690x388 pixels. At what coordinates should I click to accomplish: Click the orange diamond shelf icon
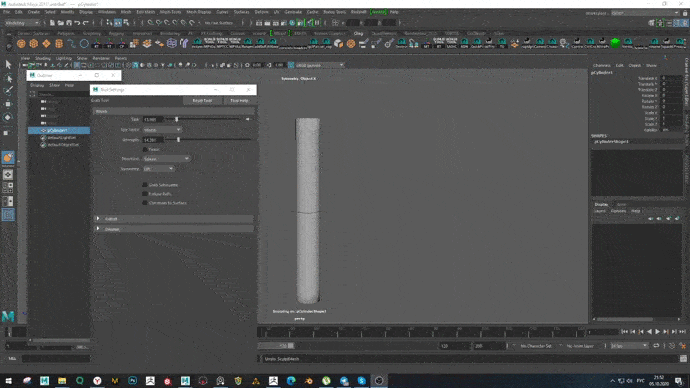click(x=46, y=44)
